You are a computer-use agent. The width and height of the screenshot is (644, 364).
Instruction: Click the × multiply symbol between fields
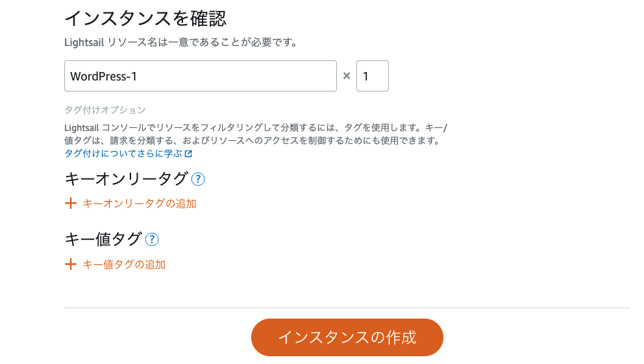click(347, 76)
